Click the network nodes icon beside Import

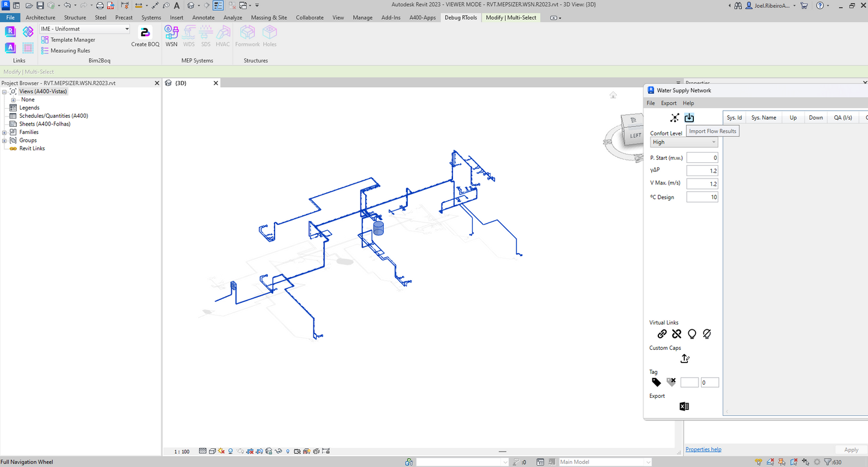pos(675,118)
